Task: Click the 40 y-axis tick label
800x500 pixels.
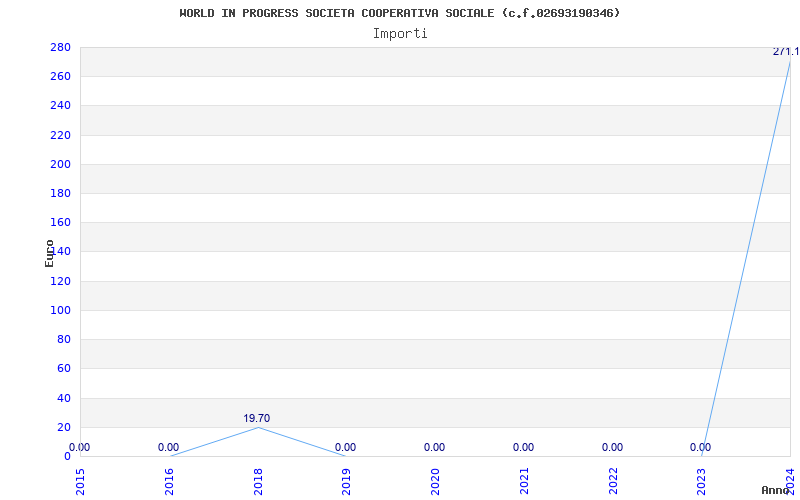Action: coord(64,398)
